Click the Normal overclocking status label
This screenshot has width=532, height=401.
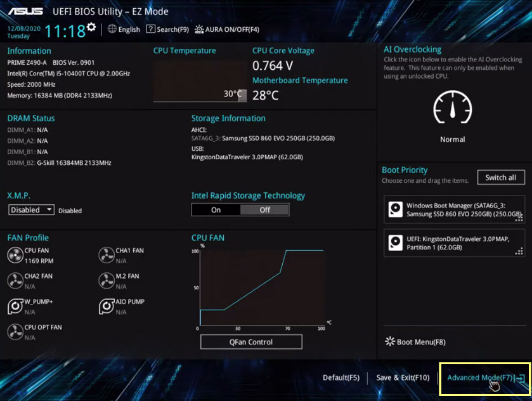click(453, 140)
